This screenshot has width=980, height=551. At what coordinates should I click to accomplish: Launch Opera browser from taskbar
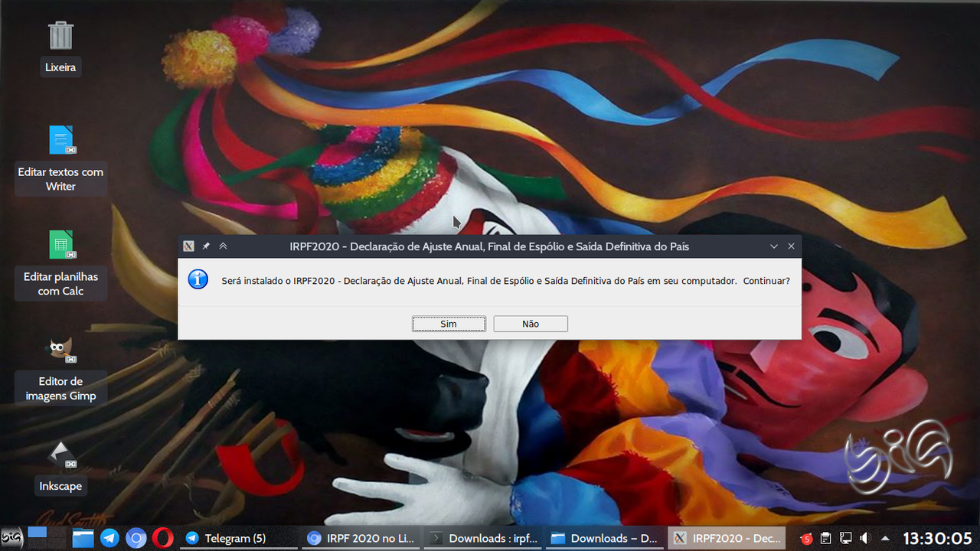click(x=162, y=538)
